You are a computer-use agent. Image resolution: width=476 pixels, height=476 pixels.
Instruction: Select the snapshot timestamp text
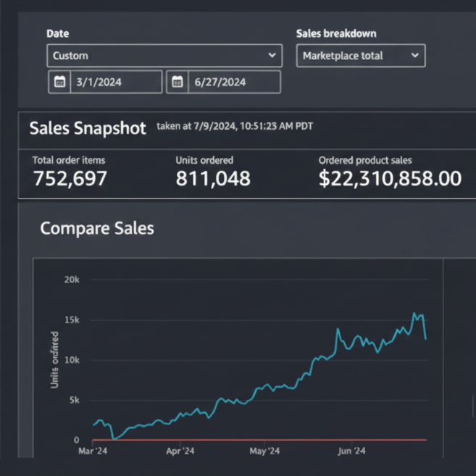point(235,126)
